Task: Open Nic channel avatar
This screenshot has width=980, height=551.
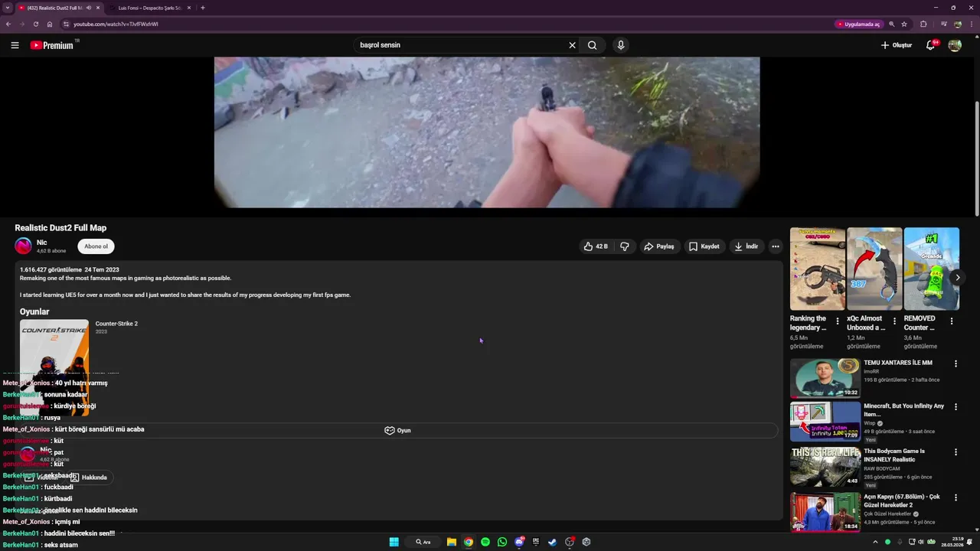Action: [23, 246]
